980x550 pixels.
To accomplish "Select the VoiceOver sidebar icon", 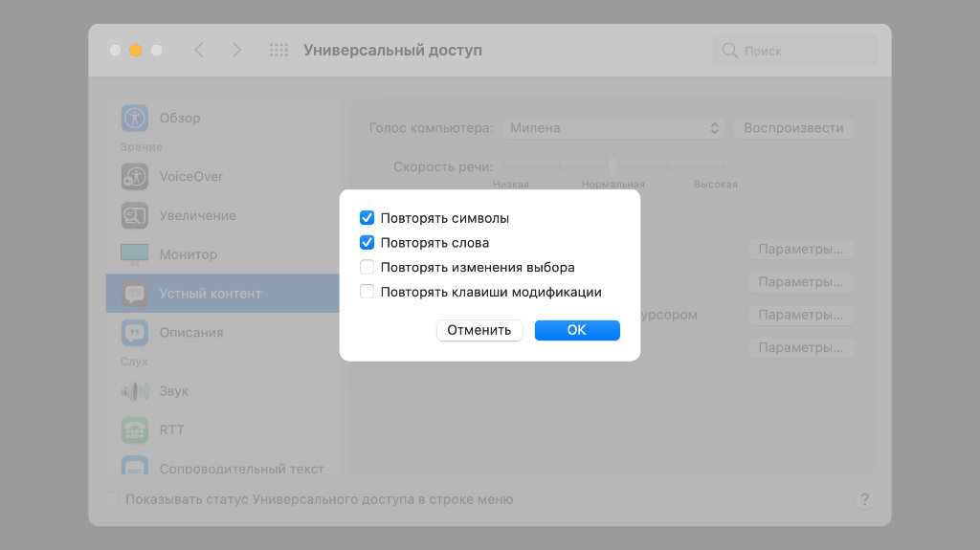I will (134, 177).
